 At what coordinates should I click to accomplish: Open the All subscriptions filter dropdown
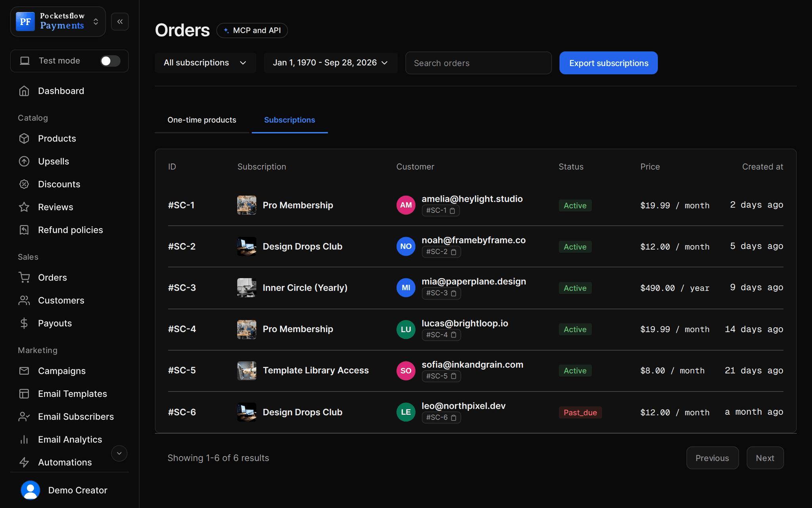tap(205, 63)
